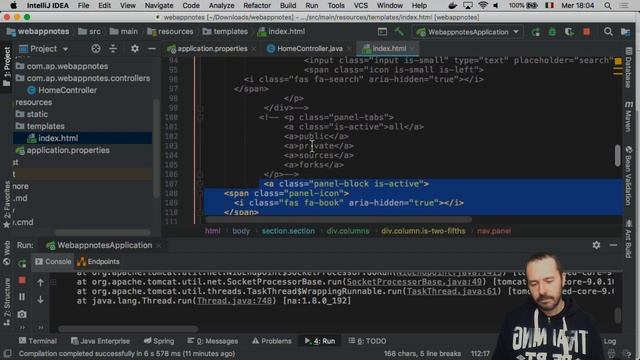640x360 pixels.
Task: Switch to the Endpoints tab
Action: pos(98,262)
